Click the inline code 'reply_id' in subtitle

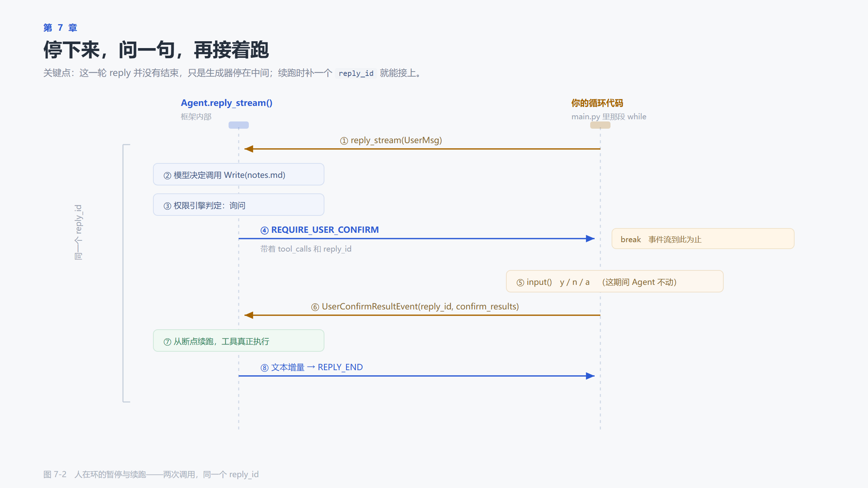[356, 73]
